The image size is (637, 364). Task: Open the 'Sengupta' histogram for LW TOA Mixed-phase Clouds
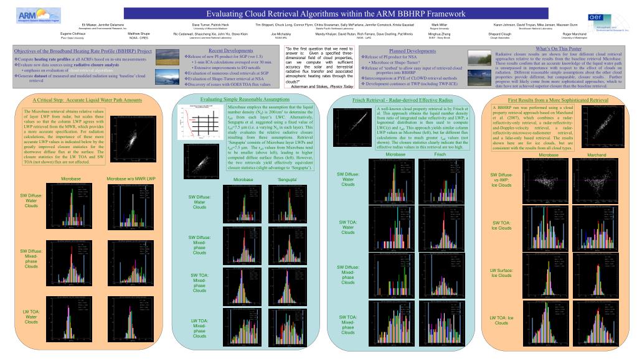288,327
